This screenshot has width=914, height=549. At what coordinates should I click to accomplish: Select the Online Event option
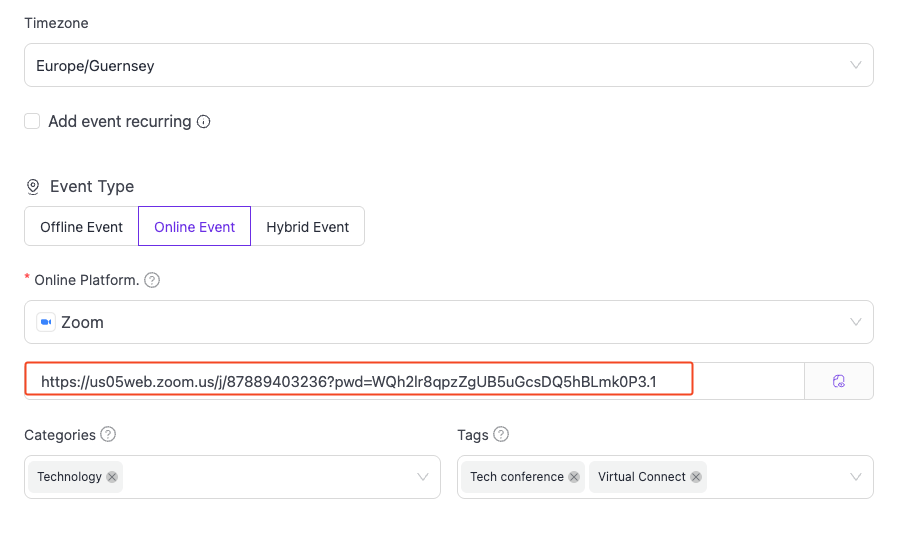pos(194,227)
